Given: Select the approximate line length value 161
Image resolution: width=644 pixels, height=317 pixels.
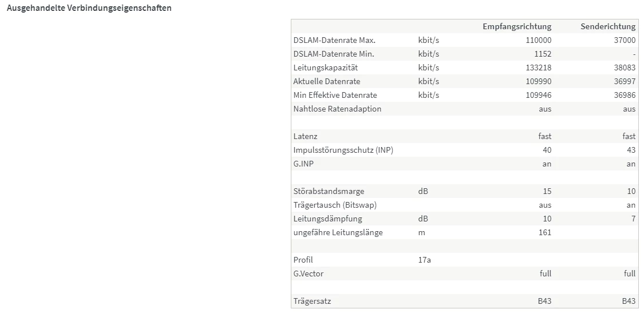Looking at the screenshot, I should [x=545, y=232].
